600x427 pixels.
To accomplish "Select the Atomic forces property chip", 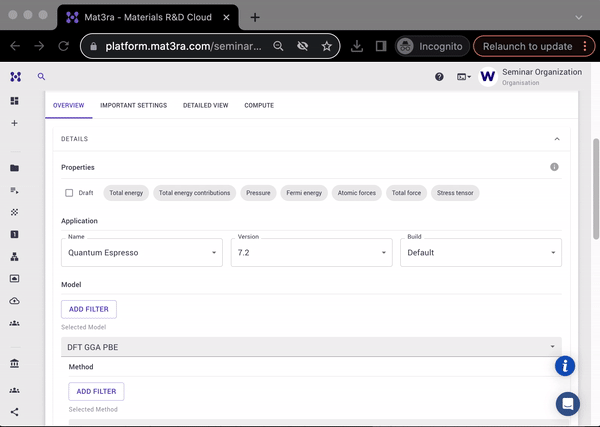I will point(357,193).
